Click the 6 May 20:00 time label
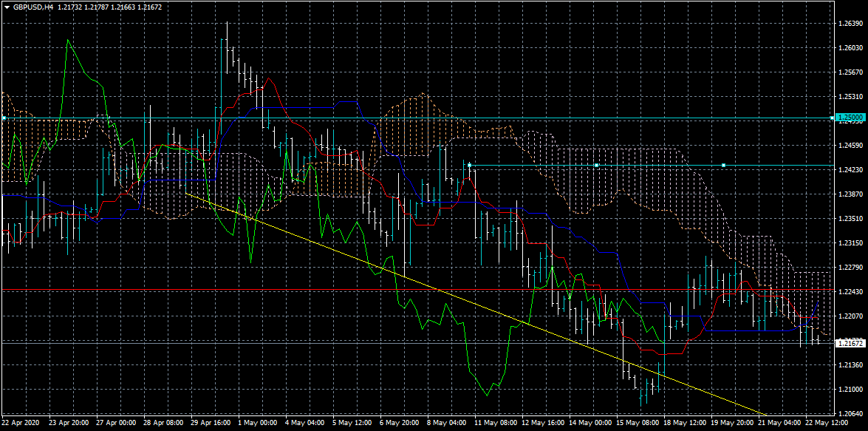 (x=400, y=422)
